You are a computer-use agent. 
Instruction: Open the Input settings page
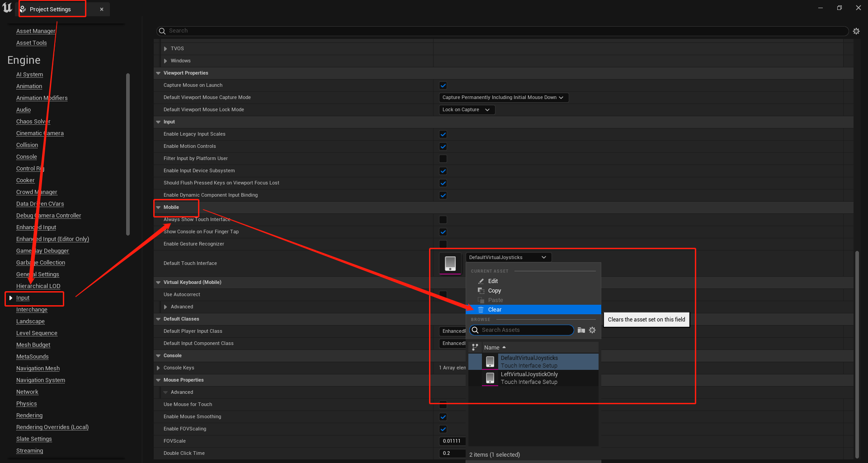point(23,298)
